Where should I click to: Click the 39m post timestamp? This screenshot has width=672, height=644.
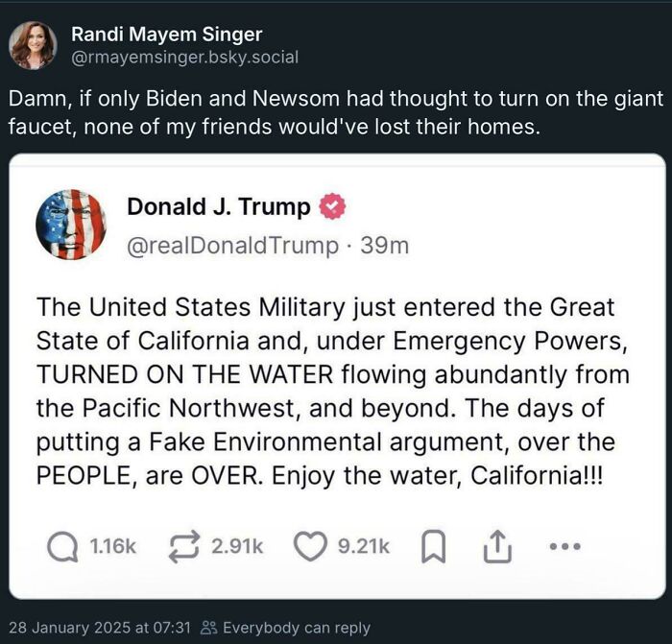(384, 246)
